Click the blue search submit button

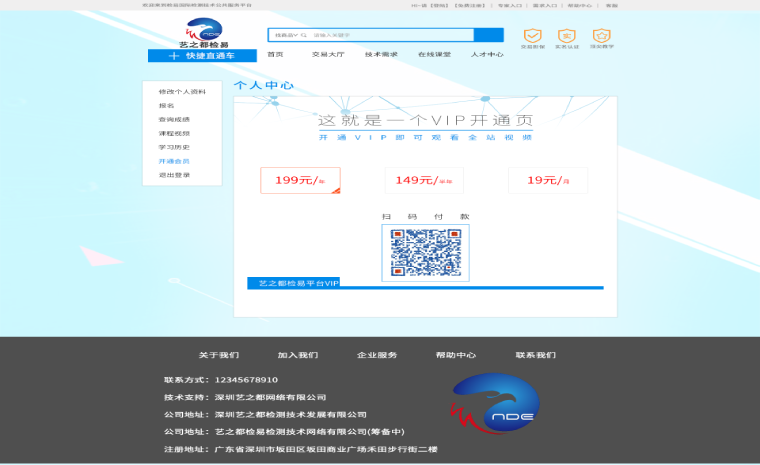tap(489, 35)
